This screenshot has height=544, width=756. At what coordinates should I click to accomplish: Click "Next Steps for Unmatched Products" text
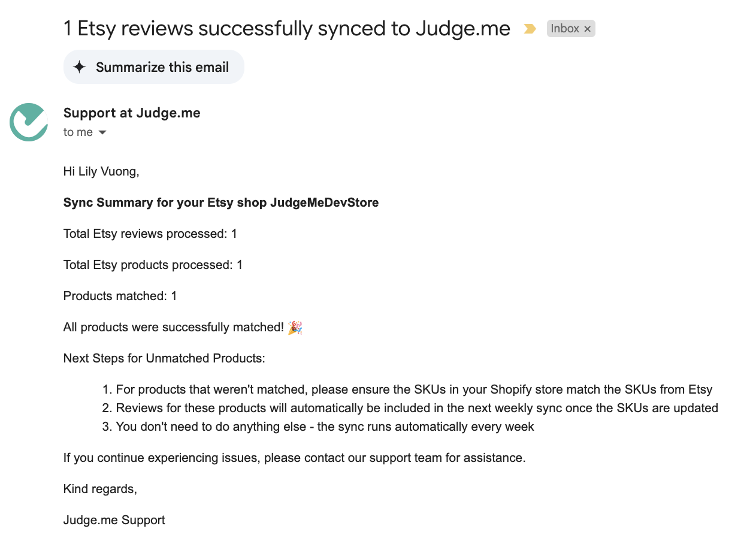pyautogui.click(x=164, y=358)
